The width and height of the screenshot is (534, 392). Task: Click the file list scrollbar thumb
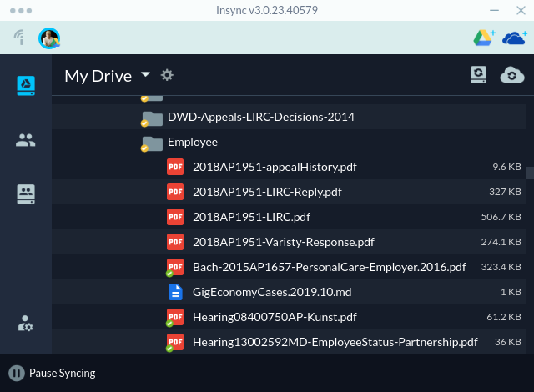[x=530, y=173]
